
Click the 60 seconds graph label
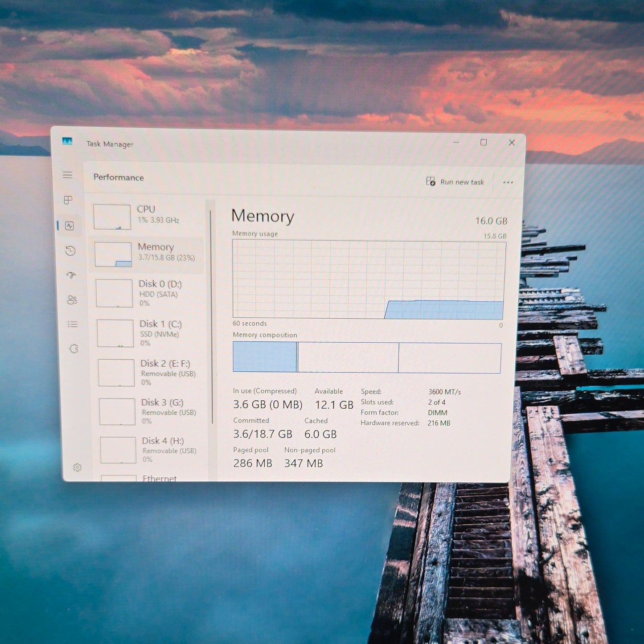pyautogui.click(x=250, y=324)
